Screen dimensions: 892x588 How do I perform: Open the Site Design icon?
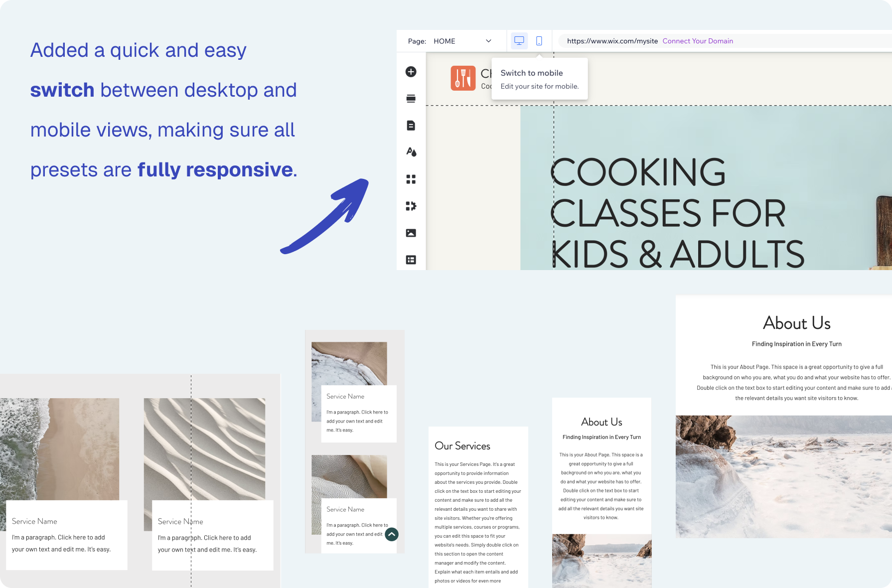[x=411, y=152]
